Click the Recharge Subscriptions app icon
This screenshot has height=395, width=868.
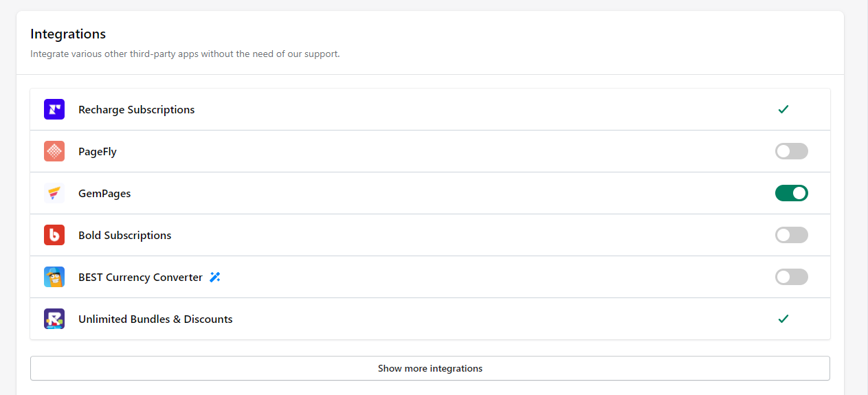[54, 109]
